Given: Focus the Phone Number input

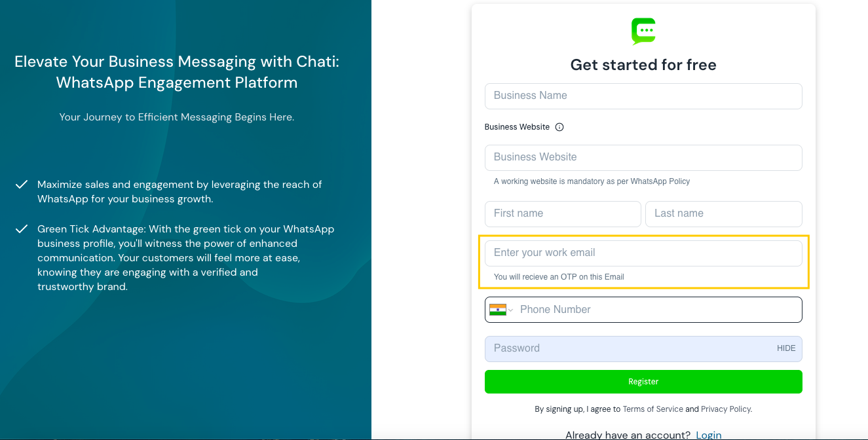Looking at the screenshot, I should (x=655, y=310).
